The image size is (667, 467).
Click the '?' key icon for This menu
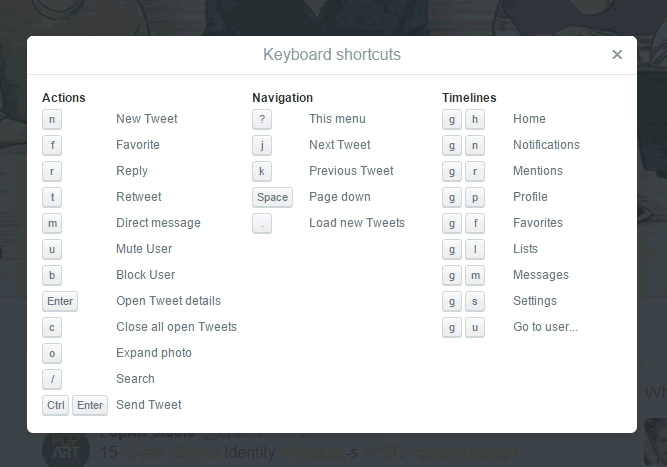click(262, 119)
